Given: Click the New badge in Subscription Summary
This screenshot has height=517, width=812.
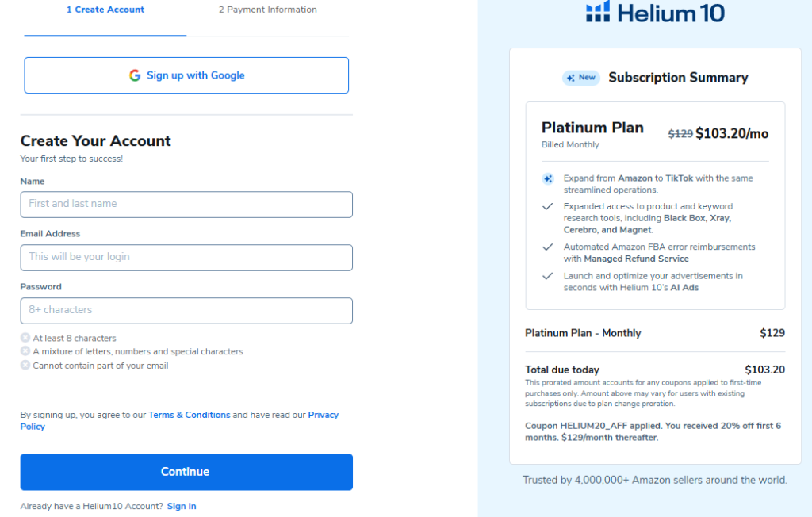Looking at the screenshot, I should (x=581, y=78).
